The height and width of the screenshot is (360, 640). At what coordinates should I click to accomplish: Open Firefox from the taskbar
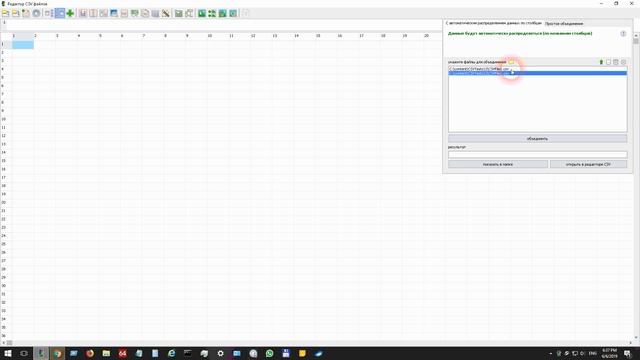coord(90,353)
